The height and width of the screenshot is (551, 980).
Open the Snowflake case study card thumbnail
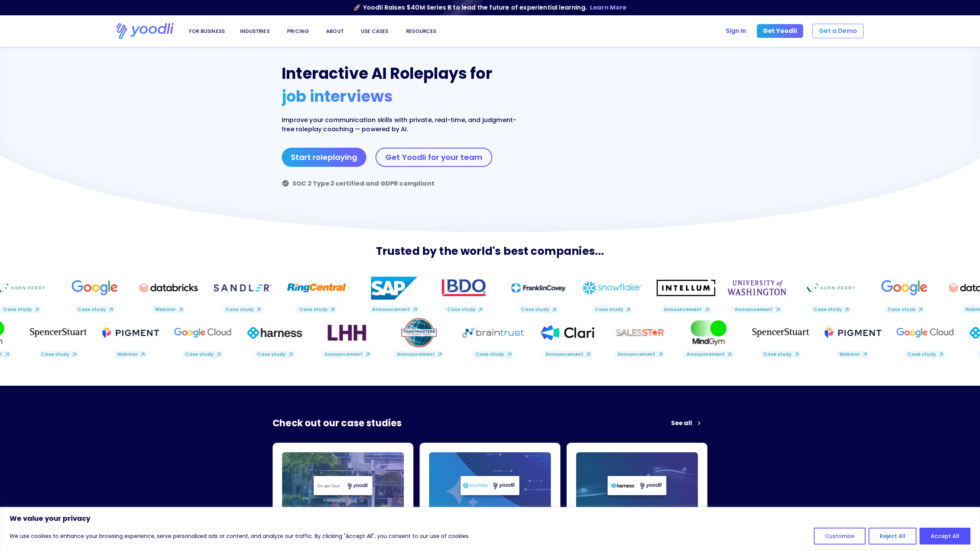pos(490,480)
